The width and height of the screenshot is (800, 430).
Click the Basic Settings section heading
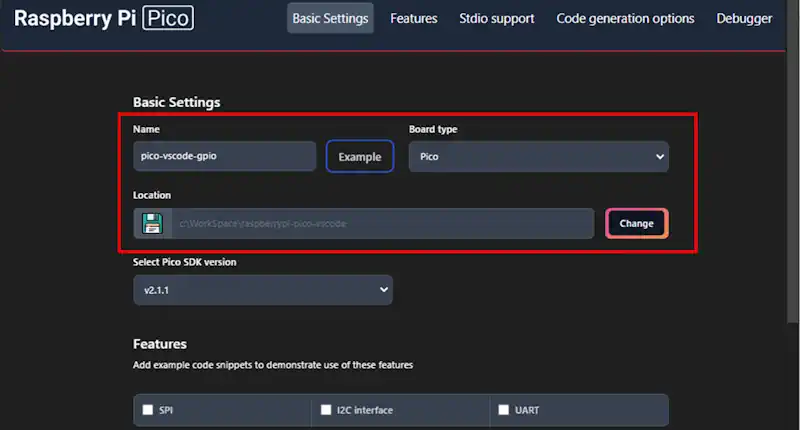pos(177,103)
